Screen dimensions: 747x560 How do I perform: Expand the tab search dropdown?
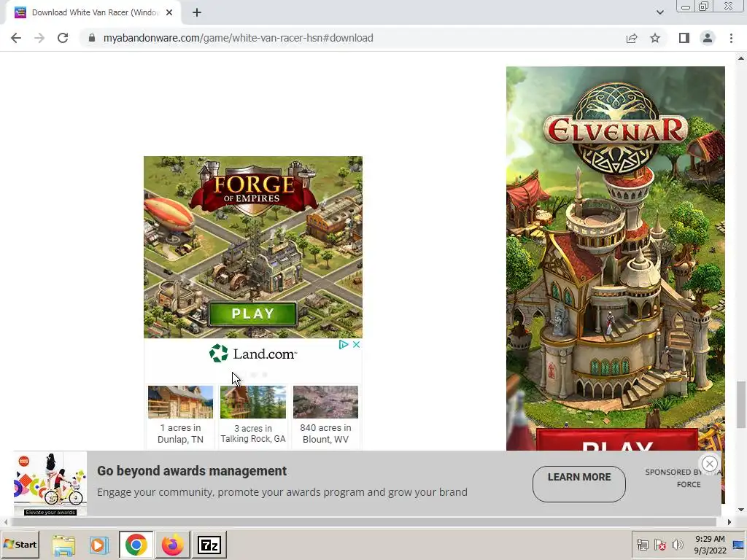coord(659,12)
